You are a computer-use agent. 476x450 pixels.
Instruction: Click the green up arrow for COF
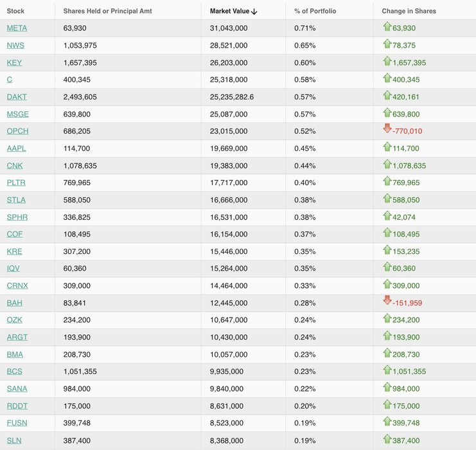point(387,233)
